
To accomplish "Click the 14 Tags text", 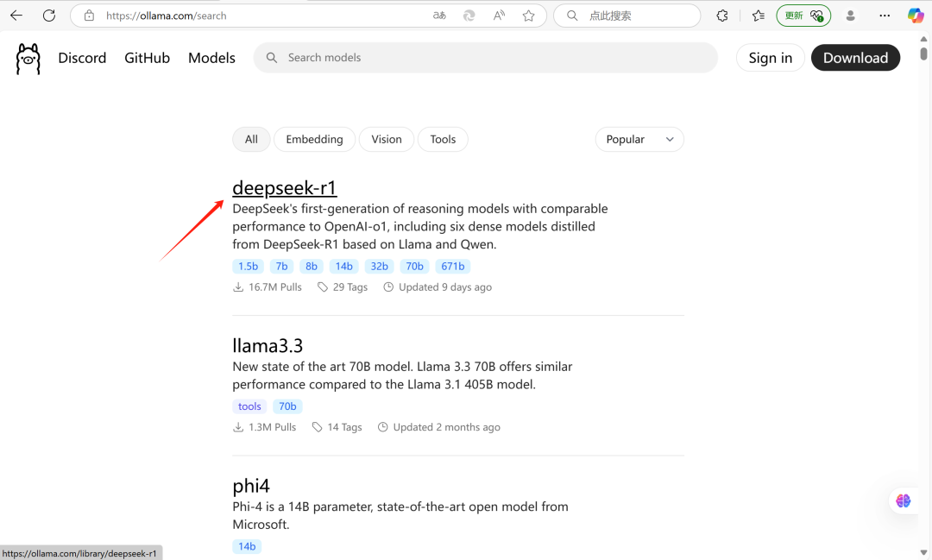I will point(344,427).
